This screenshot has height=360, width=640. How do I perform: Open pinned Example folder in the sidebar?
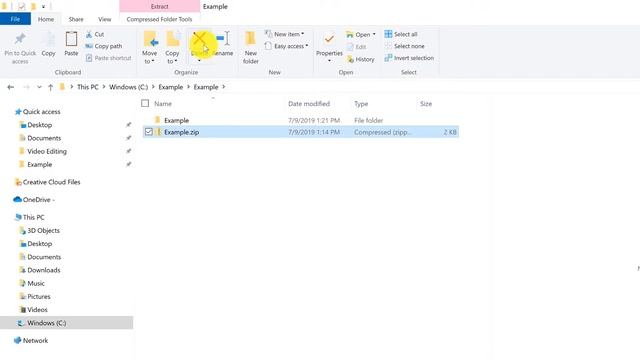pos(40,164)
